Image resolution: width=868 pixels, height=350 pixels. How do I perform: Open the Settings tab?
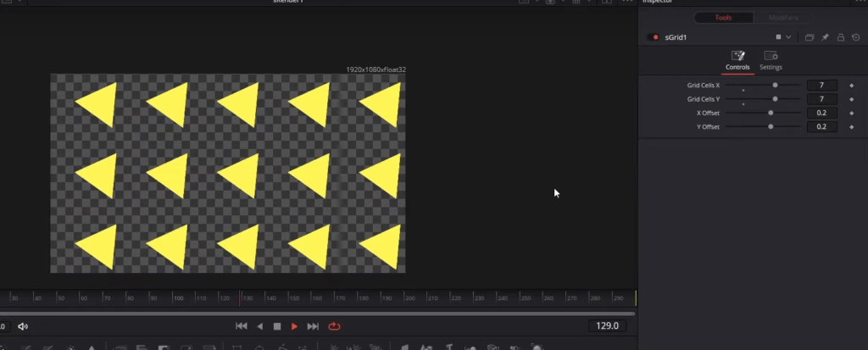coord(771,61)
